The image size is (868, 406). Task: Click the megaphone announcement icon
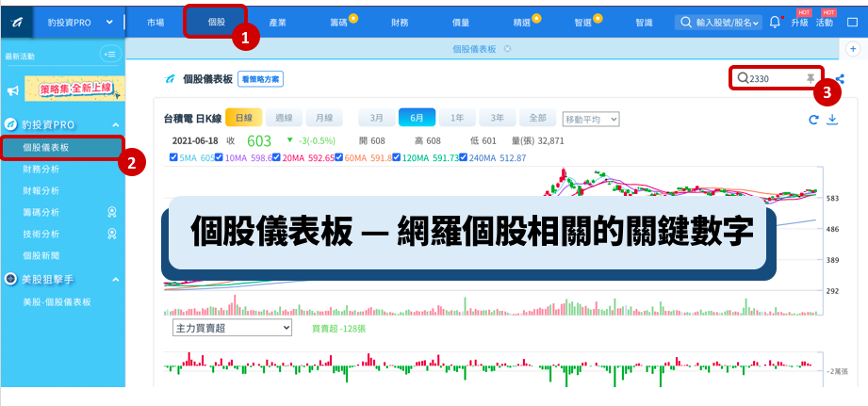point(13,90)
